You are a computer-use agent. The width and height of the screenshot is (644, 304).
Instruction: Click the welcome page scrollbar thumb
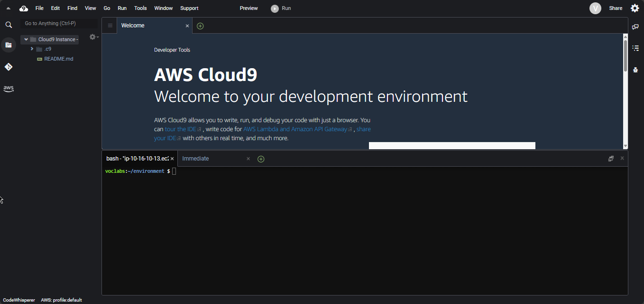626,56
